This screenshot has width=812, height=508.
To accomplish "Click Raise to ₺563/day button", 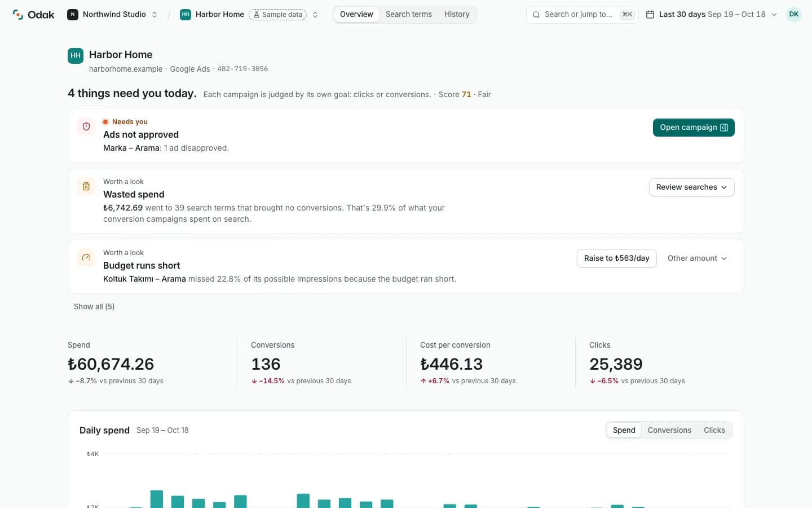I will 617,259.
